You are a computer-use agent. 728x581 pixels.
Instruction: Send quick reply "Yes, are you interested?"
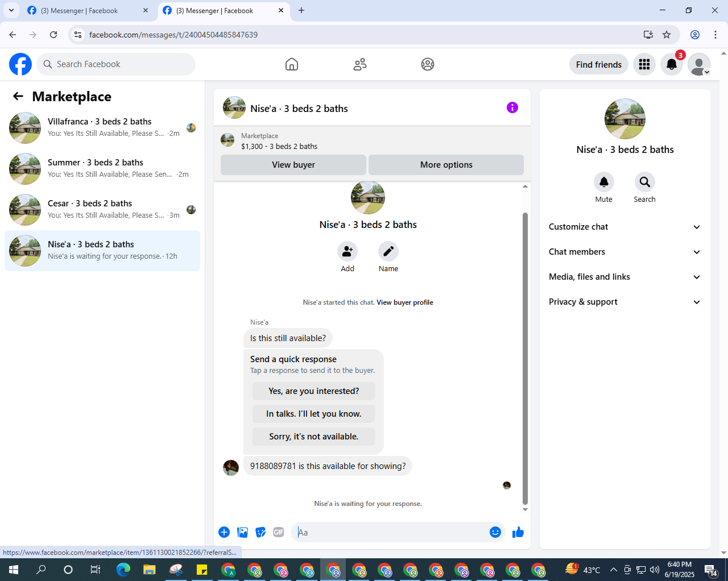(x=314, y=391)
